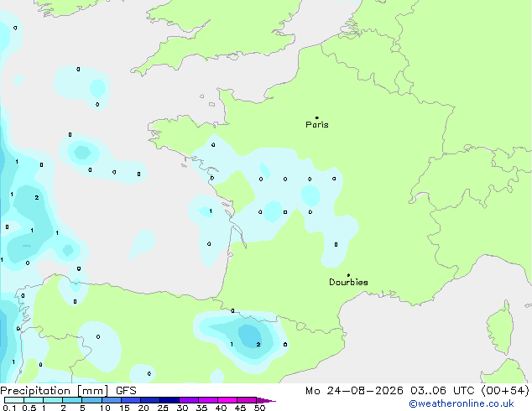Screen dimensions: 532x411
Task: Click the 5–10 mm legend swatch
Action: 91,400
